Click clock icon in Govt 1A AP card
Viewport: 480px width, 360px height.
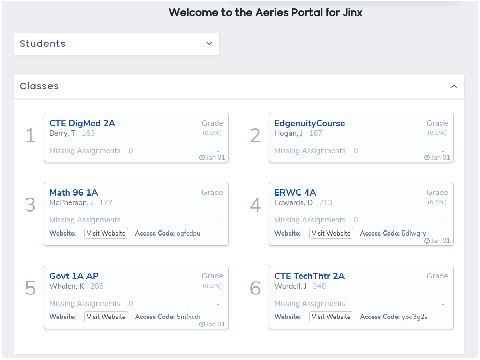tap(202, 324)
